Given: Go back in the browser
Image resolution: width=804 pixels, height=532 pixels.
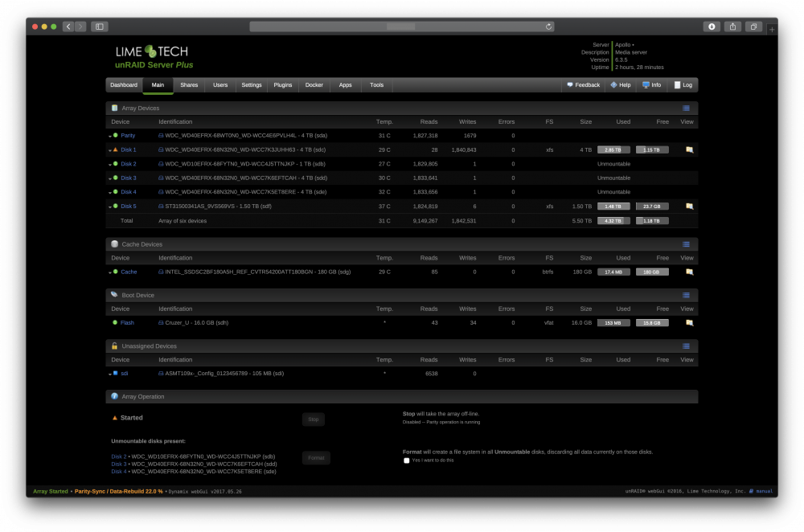Looking at the screenshot, I should [68, 27].
